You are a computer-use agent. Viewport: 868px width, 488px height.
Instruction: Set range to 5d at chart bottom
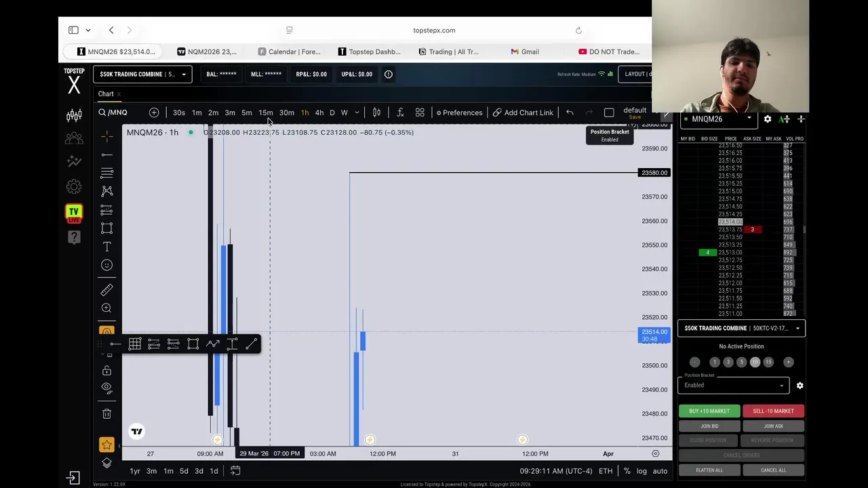pos(184,471)
